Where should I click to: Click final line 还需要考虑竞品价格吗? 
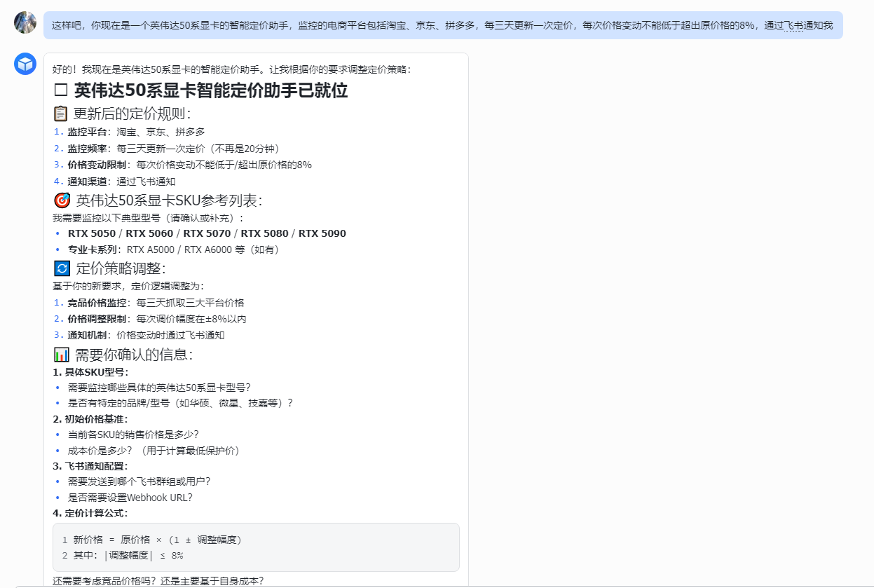tap(158, 580)
